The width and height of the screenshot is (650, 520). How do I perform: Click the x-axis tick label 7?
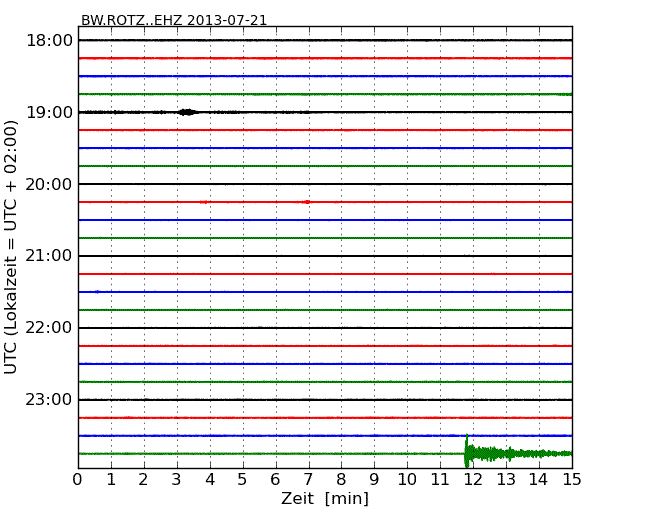[308, 479]
